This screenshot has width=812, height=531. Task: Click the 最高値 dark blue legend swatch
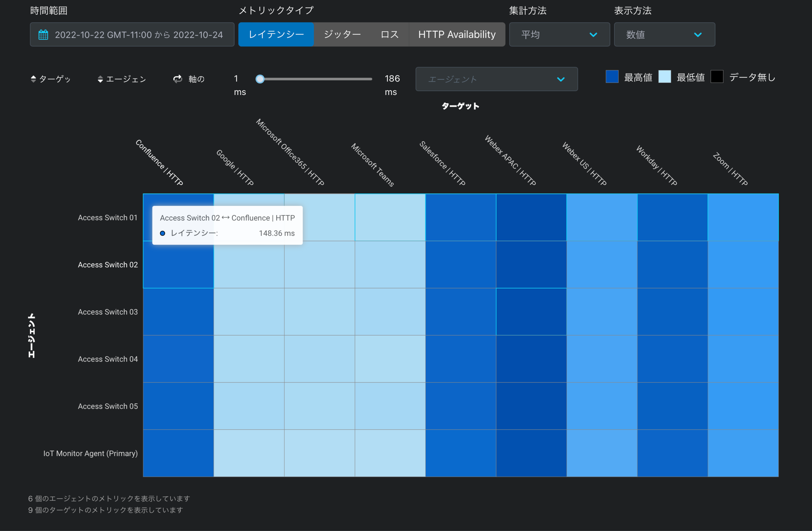tap(612, 76)
